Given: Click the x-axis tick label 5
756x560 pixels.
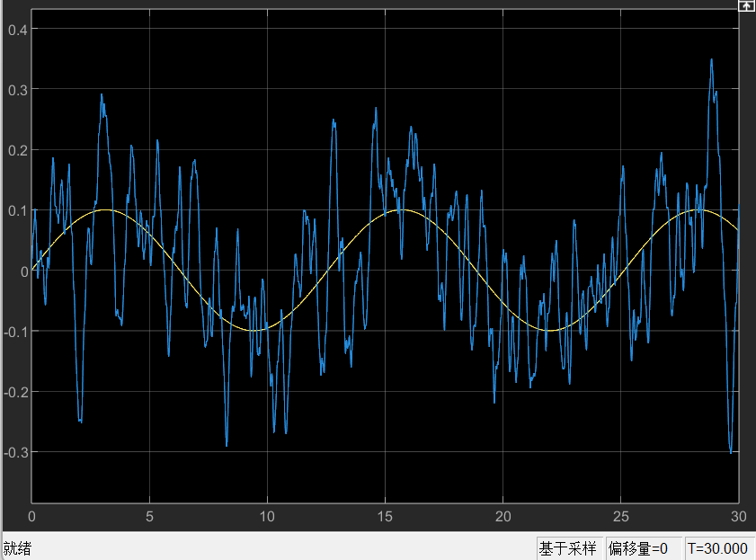Looking at the screenshot, I should pyautogui.click(x=149, y=517).
